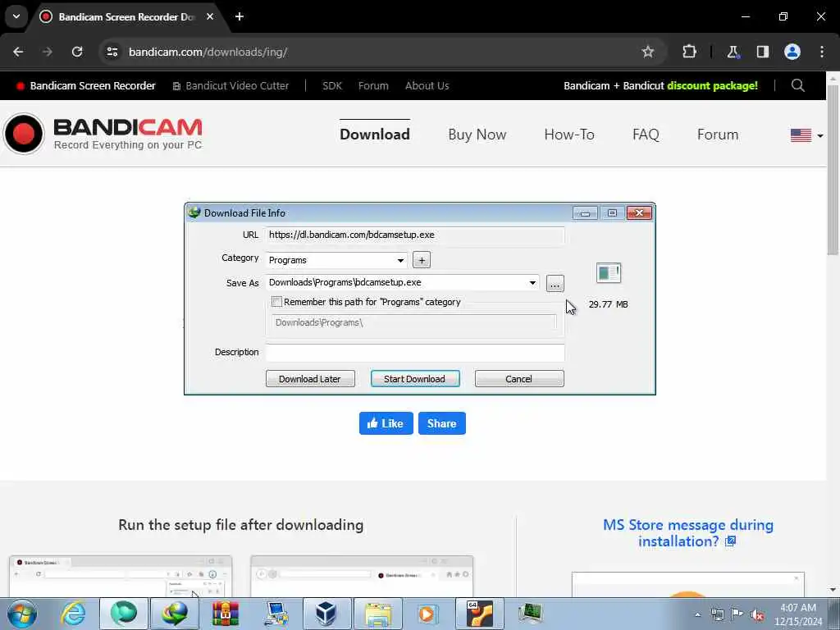840x630 pixels.
Task: Open WinRAR from the taskbar
Action: [x=226, y=614]
